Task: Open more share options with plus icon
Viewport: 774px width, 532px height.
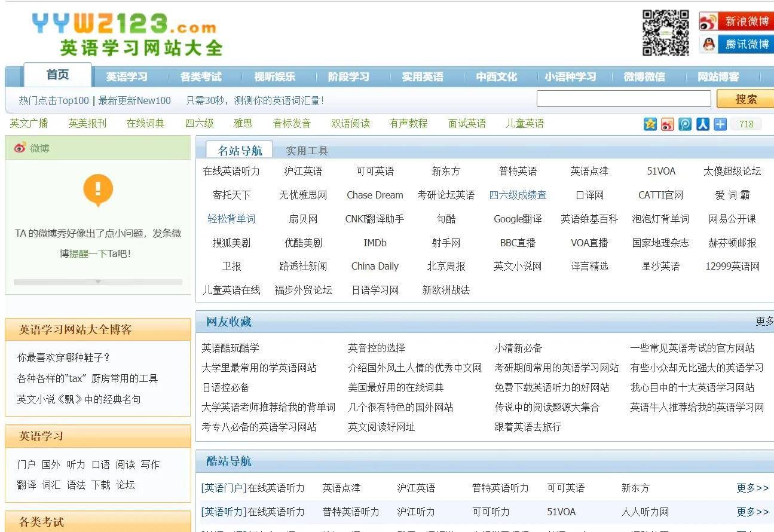Action: tap(720, 124)
